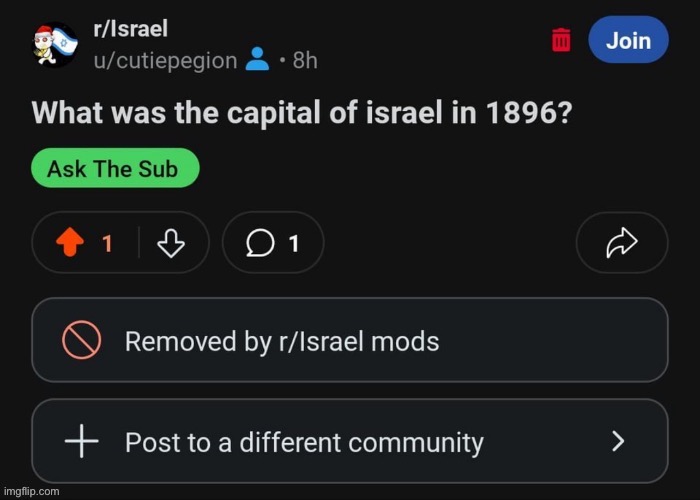Tap the plus icon for posting elsewhere

coord(81,441)
